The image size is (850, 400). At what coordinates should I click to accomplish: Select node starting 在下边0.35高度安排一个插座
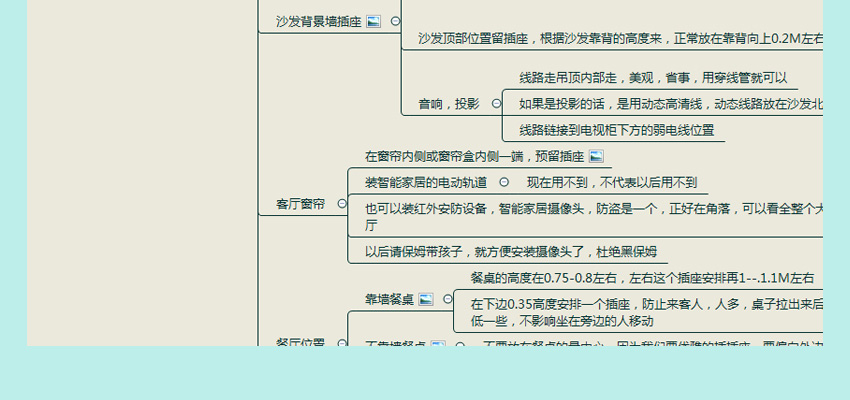647,312
